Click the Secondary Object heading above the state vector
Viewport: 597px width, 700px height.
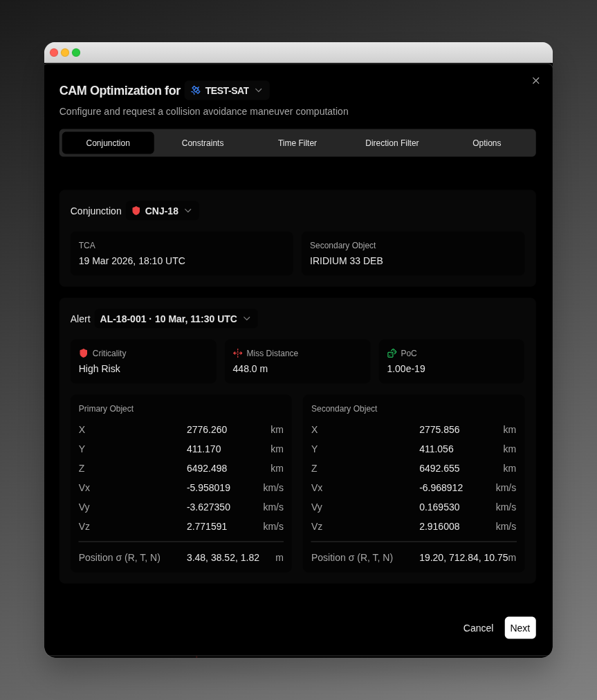tap(345, 409)
